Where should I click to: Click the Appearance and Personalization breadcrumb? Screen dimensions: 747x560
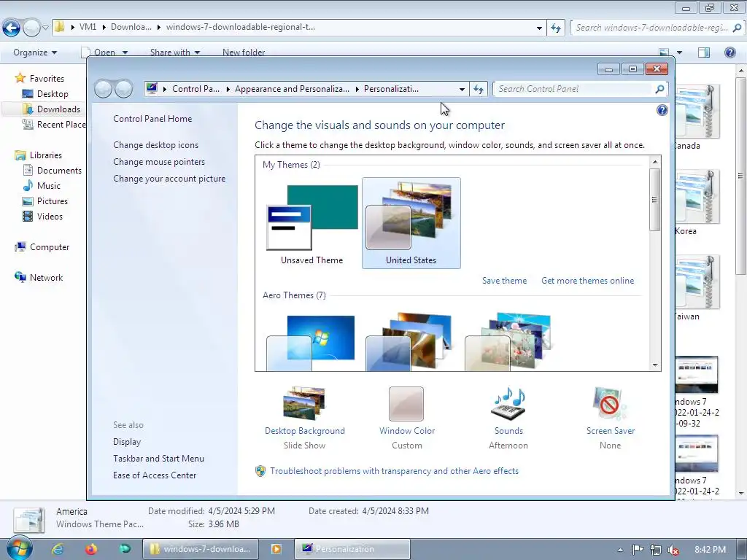pos(292,89)
